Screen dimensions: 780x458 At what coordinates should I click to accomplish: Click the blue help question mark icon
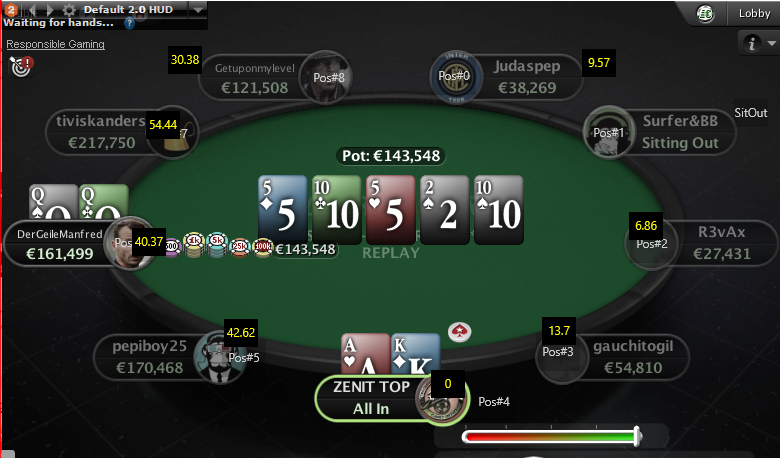(129, 23)
